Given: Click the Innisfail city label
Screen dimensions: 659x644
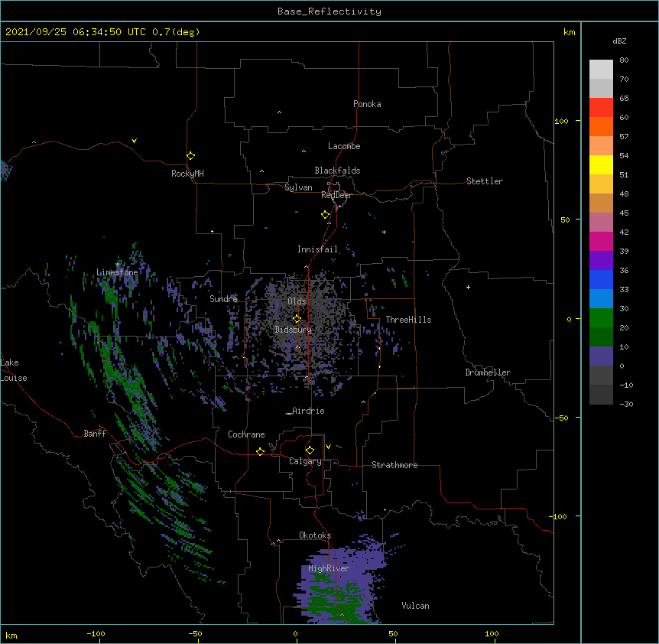Looking at the screenshot, I should pos(317,249).
